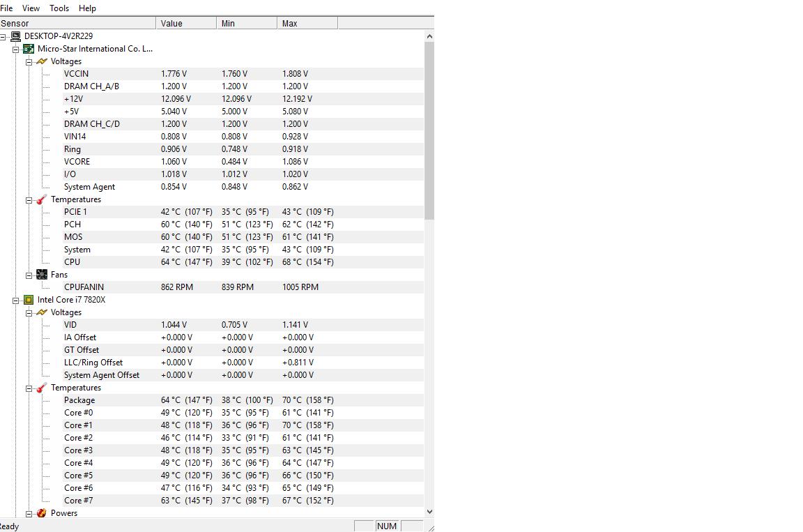Select the VID voltage row
The width and height of the screenshot is (803, 532).
point(243,325)
